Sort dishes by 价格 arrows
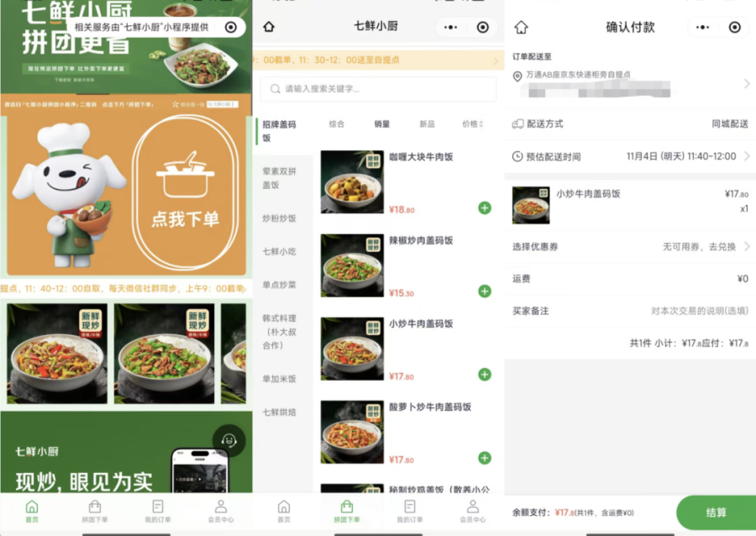 [x=472, y=124]
